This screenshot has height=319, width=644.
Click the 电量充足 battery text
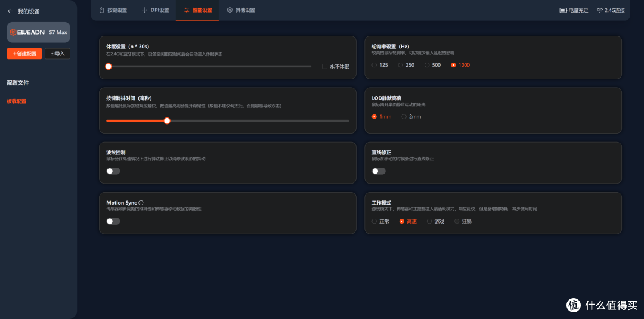(x=578, y=10)
